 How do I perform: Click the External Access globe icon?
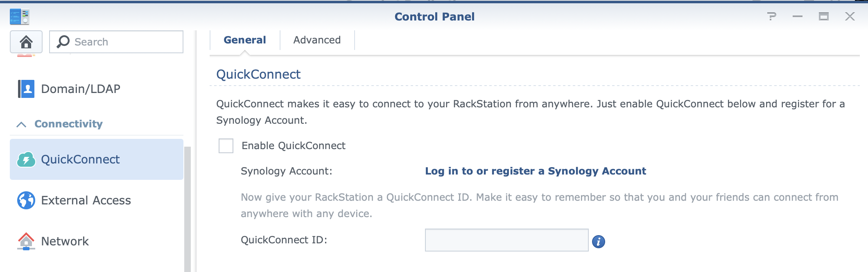coord(26,200)
